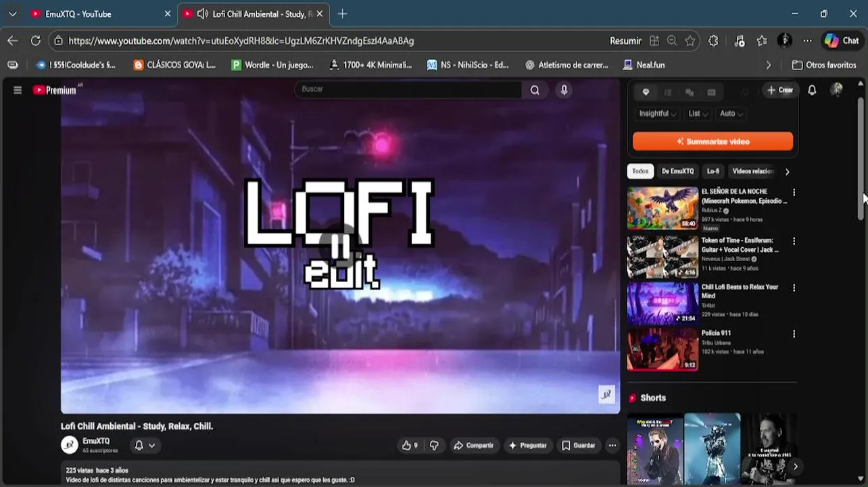The height and width of the screenshot is (487, 868).
Task: Open Token of Time - Ensiferum video thumbnail
Action: (x=662, y=256)
